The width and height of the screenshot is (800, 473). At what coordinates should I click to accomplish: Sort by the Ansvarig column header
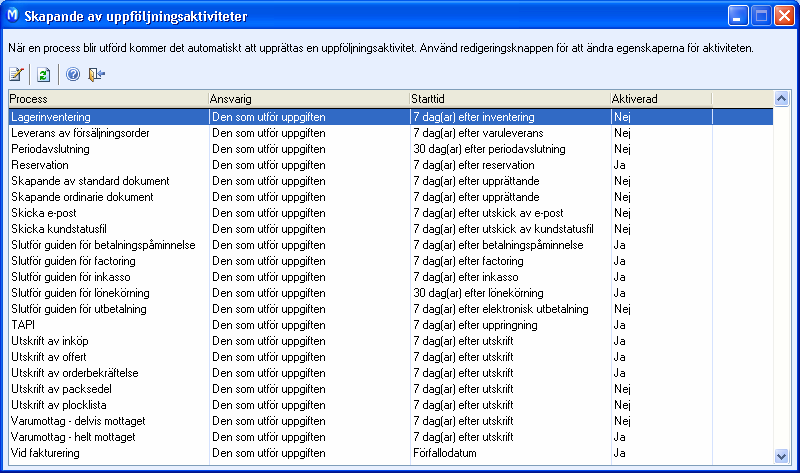[x=309, y=98]
